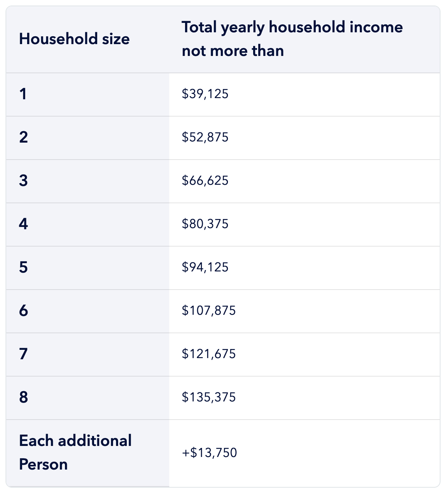This screenshot has width=448, height=494.
Task: Click the $39,125 income value
Action: point(205,94)
